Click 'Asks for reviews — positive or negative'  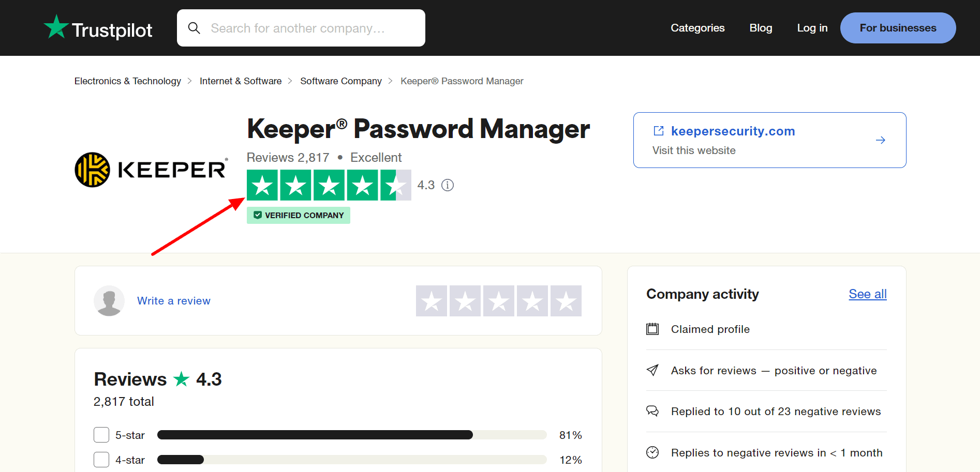(x=774, y=371)
